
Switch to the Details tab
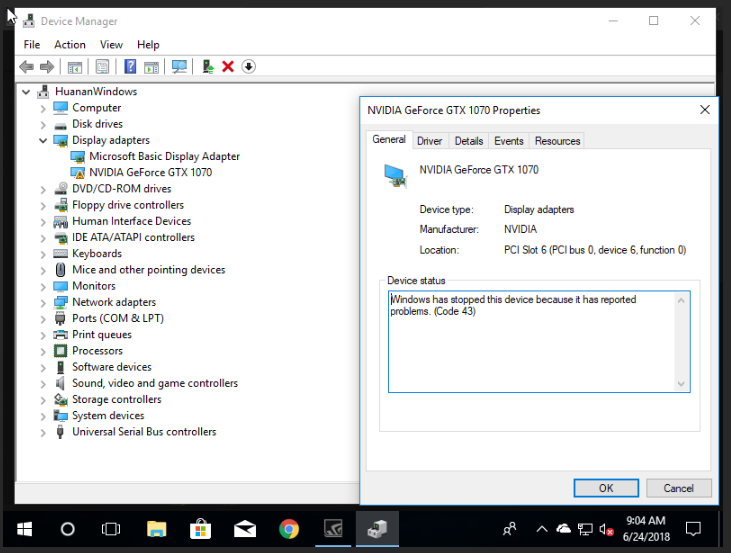469,141
